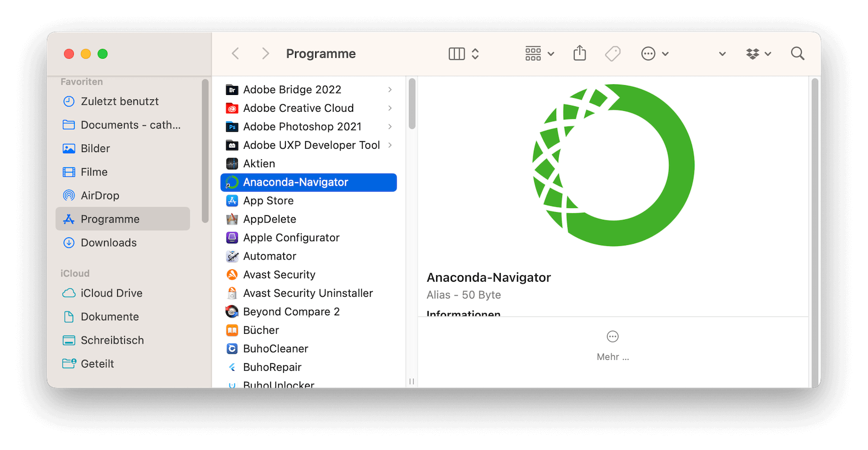Screen dimensions: 868x450
Task: Click the Beyond Compare 2 icon
Action: (x=232, y=312)
